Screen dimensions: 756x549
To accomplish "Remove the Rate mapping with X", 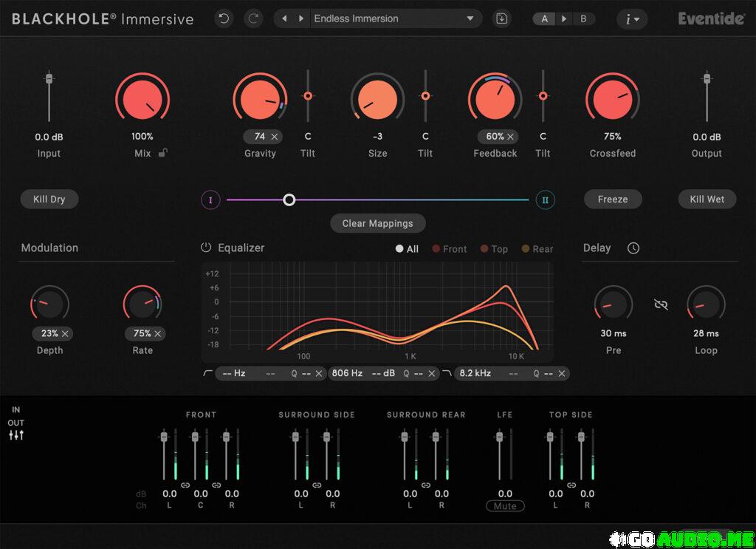I will pos(158,333).
